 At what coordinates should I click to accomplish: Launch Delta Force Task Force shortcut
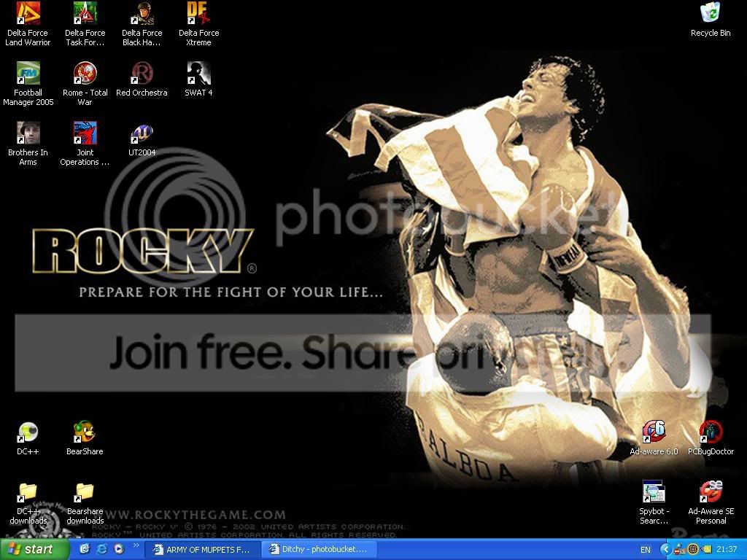[85, 24]
